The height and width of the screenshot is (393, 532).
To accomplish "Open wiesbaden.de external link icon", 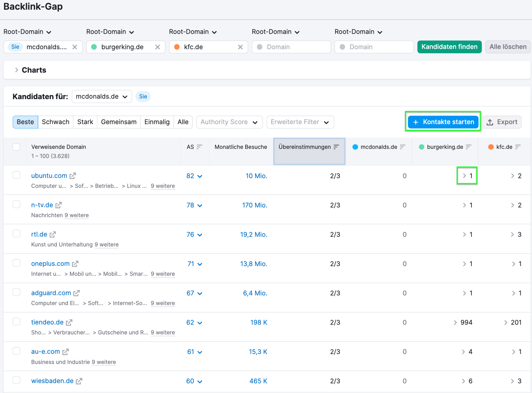I will coord(79,381).
